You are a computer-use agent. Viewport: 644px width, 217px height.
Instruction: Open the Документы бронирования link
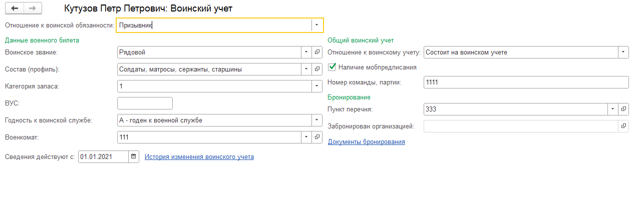coord(366,141)
